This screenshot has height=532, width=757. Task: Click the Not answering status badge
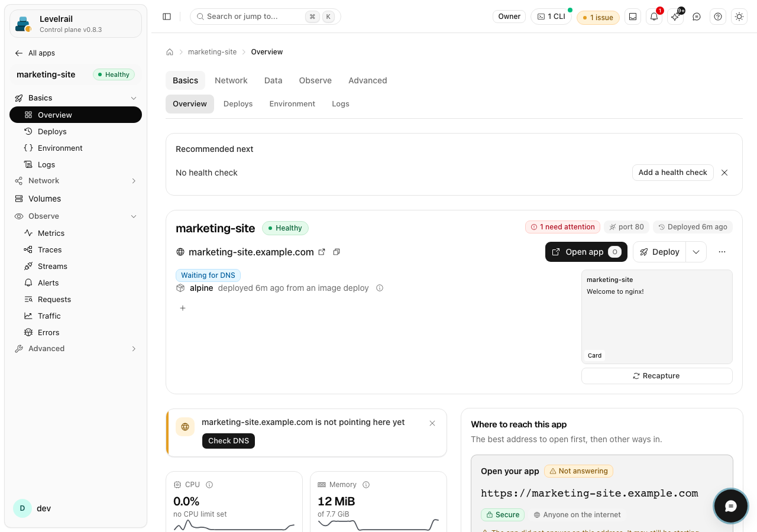[x=578, y=471]
